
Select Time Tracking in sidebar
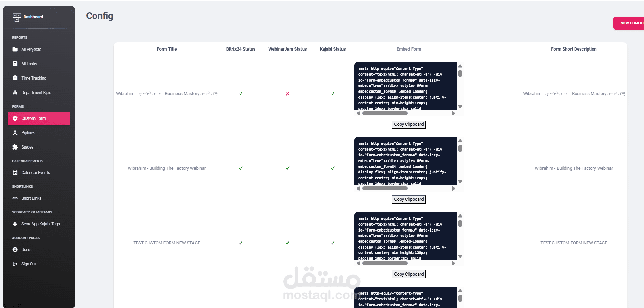[x=39, y=78]
